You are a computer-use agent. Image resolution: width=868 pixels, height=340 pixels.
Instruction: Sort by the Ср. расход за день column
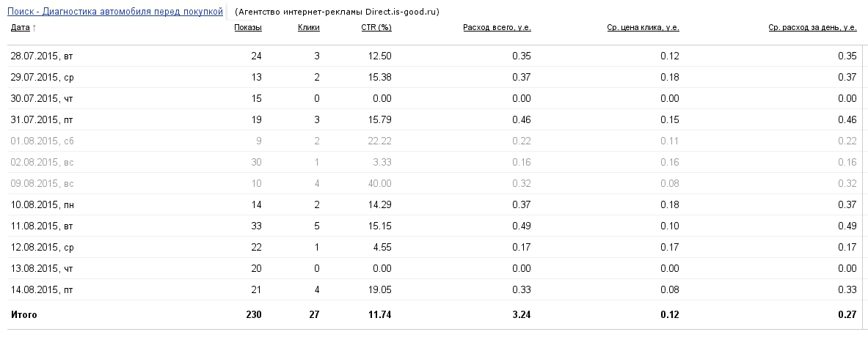(x=813, y=27)
